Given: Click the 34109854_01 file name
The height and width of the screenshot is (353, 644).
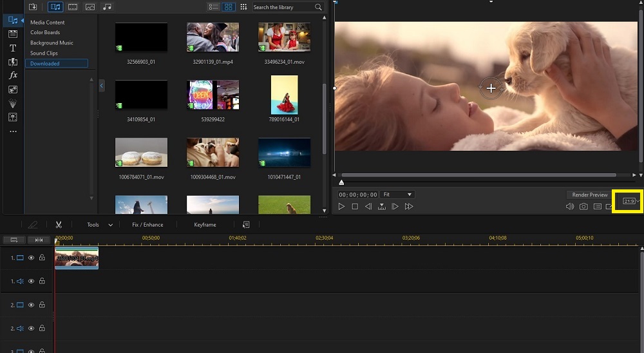Looking at the screenshot, I should 141,120.
